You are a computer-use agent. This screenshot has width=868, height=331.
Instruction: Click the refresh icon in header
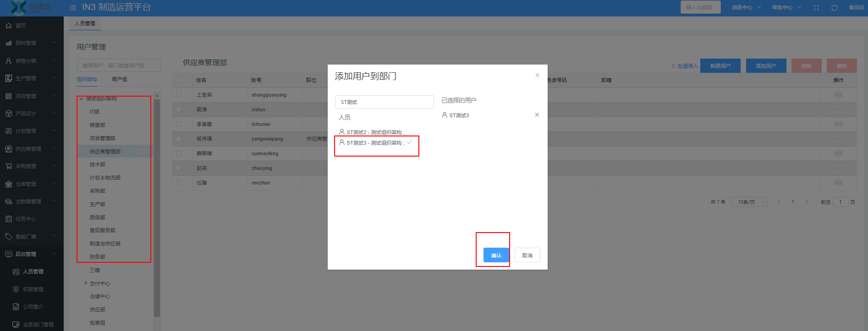(835, 8)
